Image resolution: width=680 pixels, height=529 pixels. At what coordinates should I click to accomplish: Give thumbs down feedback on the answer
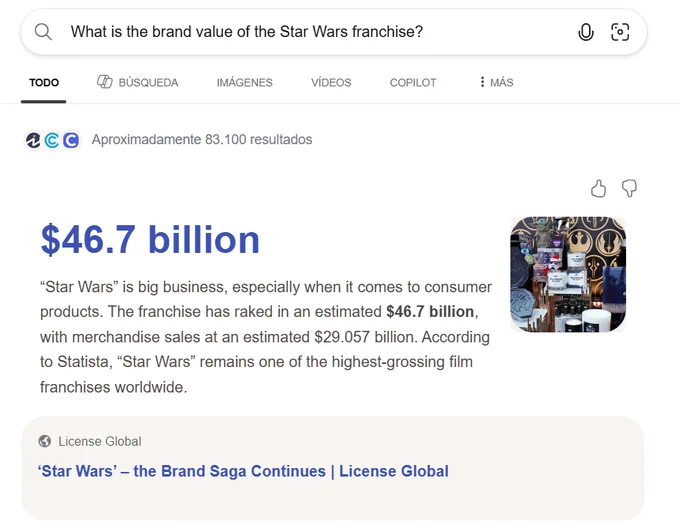[629, 189]
